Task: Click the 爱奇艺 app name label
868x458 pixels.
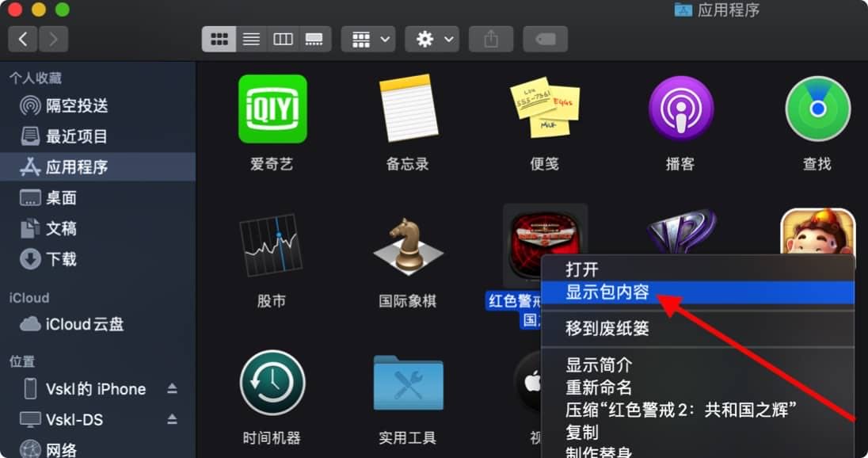Action: click(x=272, y=164)
